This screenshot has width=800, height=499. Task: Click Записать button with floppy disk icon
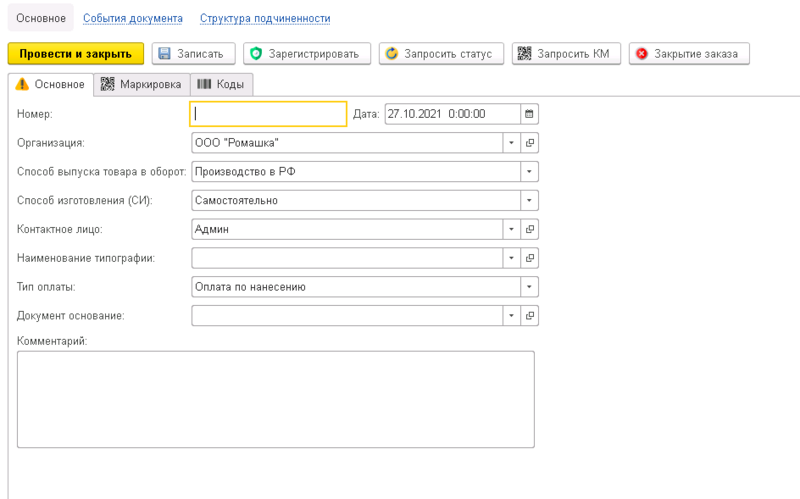point(194,53)
